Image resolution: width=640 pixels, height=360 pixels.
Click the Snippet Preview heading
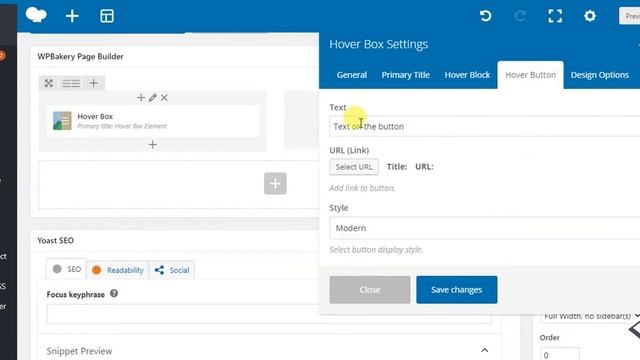tap(79, 351)
